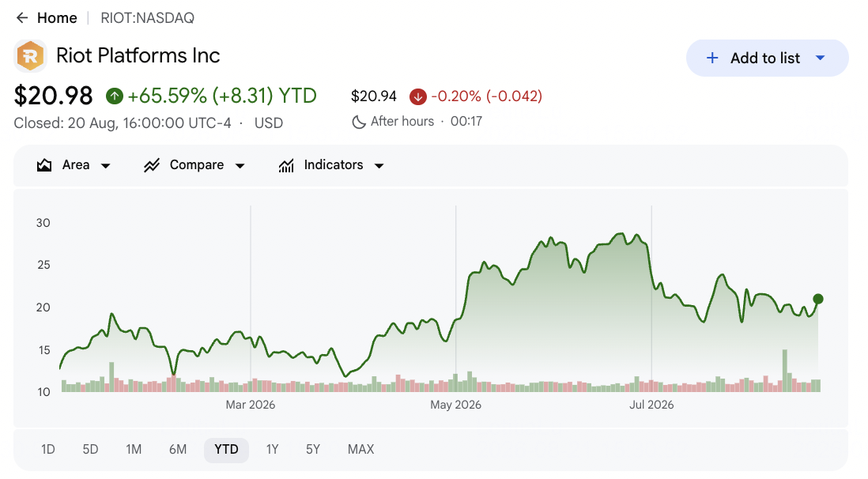868x479 pixels.
Task: Click the red down-arrow after-hours icon
Action: tap(418, 97)
